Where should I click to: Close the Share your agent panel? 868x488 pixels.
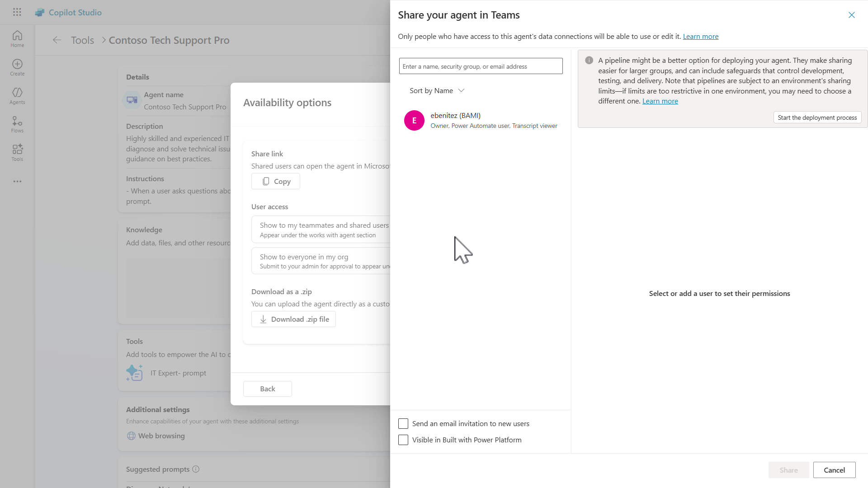click(x=851, y=15)
